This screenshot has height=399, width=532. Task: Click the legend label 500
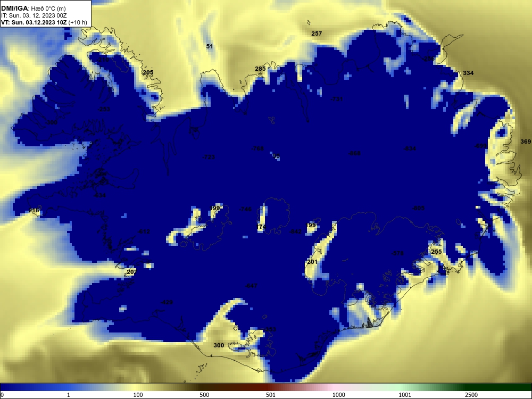[x=204, y=395]
